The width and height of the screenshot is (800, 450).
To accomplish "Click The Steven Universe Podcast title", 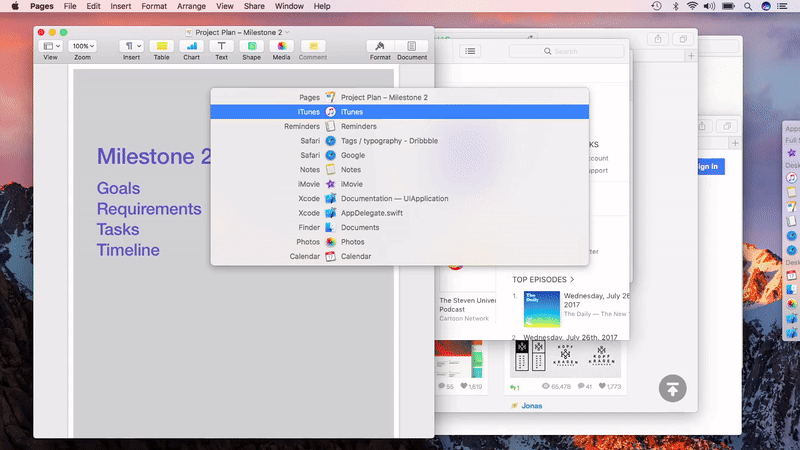I will (467, 305).
